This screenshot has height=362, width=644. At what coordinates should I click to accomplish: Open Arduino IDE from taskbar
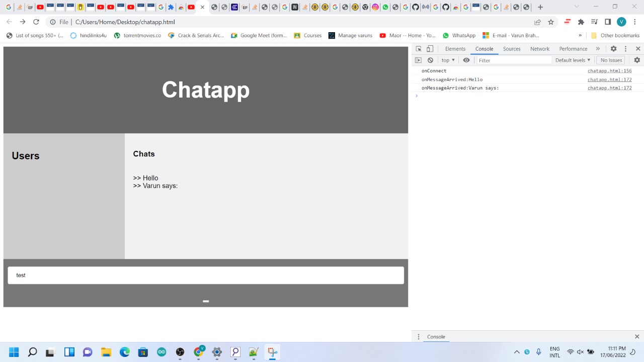[x=162, y=352]
